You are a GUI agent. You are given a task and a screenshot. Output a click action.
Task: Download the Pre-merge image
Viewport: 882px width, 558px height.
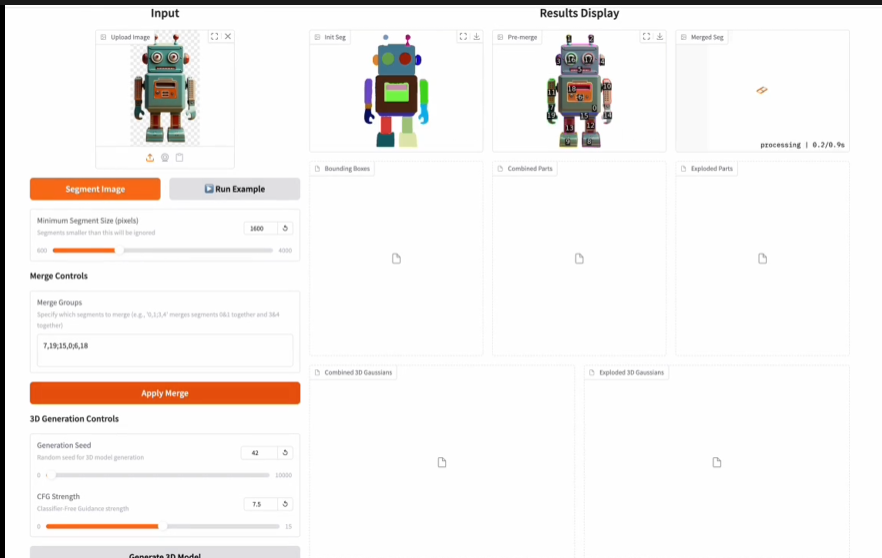pyautogui.click(x=659, y=36)
